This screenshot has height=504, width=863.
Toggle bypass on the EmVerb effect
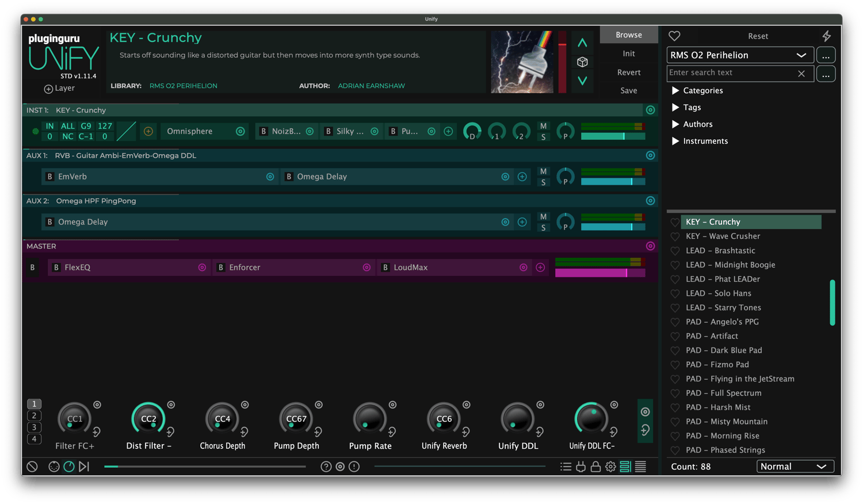tap(49, 177)
